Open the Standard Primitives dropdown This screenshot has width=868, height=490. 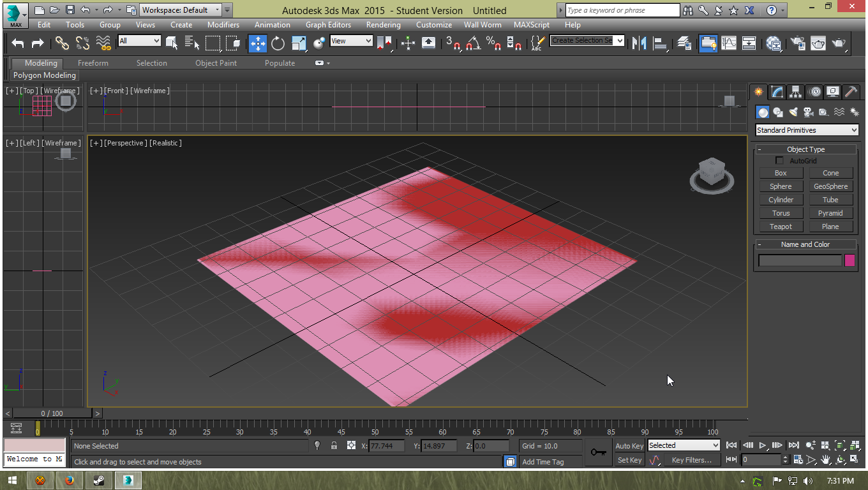click(x=807, y=130)
